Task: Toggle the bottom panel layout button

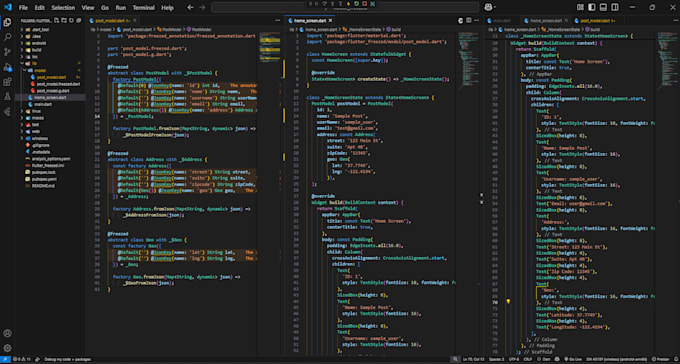Action: [x=603, y=7]
